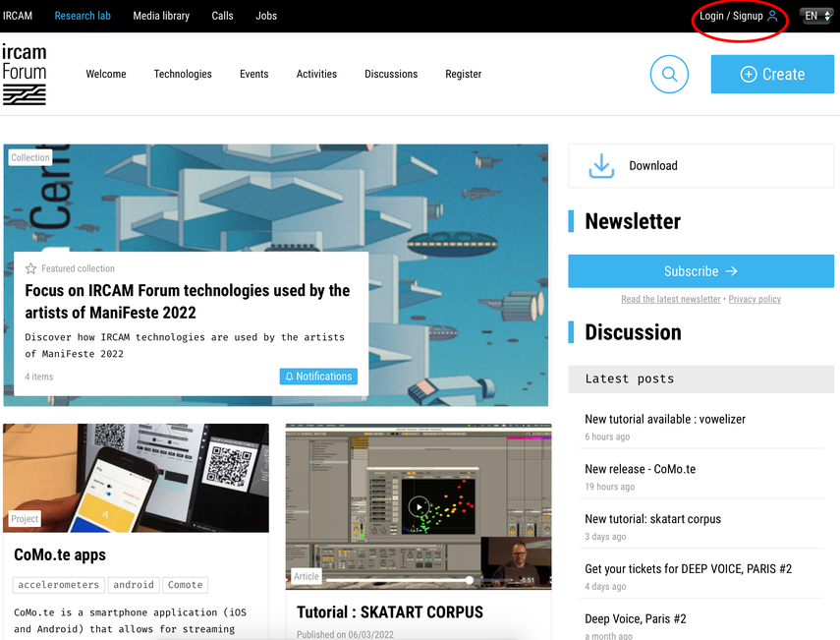The width and height of the screenshot is (840, 640).
Task: Open the Welcome navigation item
Action: point(106,74)
